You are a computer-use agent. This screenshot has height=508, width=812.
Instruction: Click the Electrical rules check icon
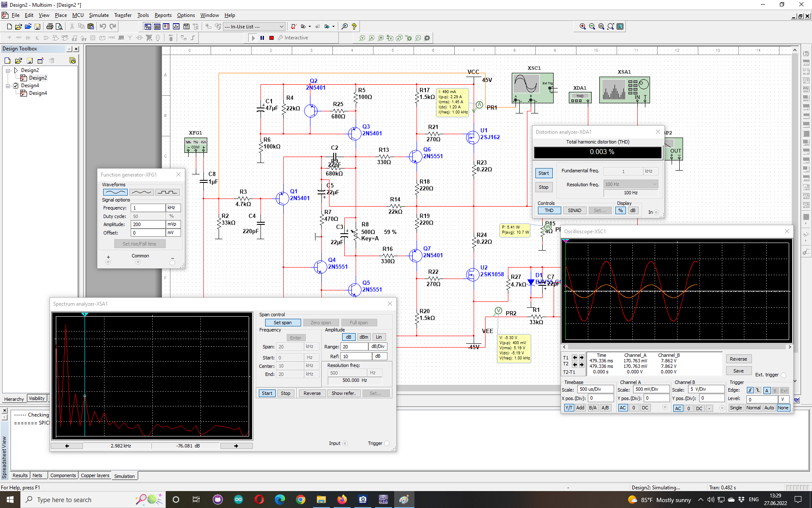tap(294, 26)
